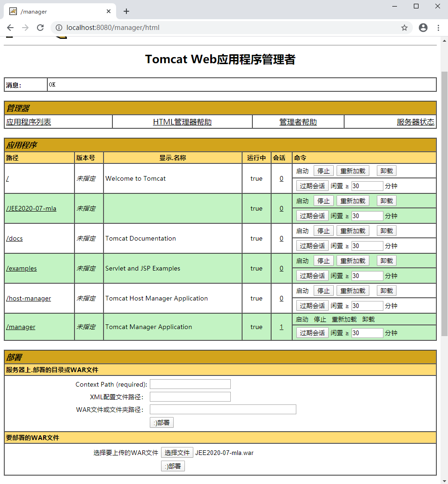Reload the /JEE2020-07-mla application
The image size is (448, 484).
(x=353, y=201)
